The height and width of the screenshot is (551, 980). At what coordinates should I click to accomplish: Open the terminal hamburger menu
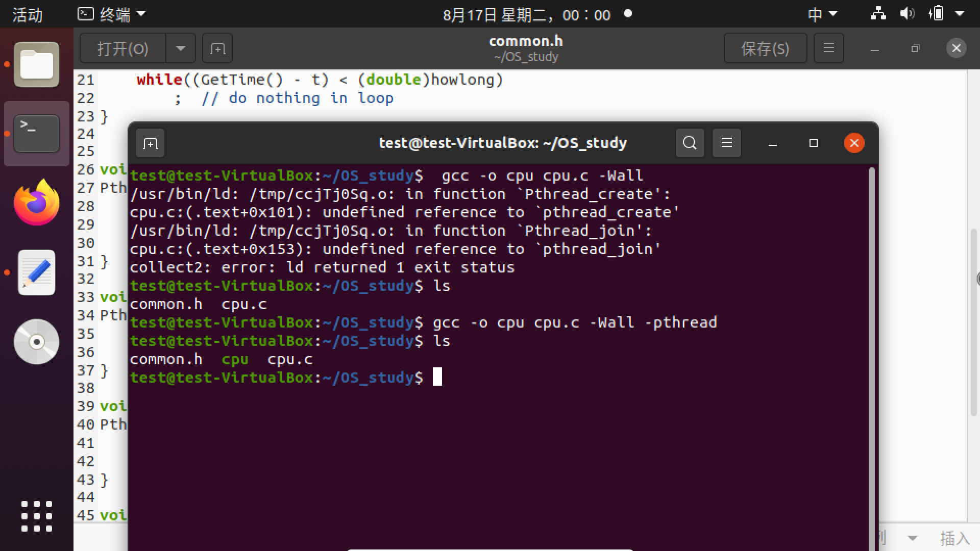click(727, 143)
